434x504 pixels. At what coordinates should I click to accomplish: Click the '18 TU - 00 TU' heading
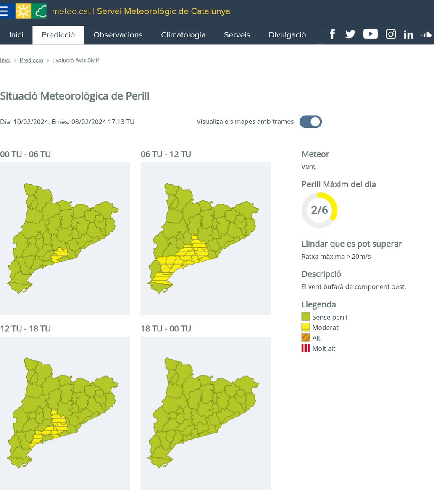point(166,328)
